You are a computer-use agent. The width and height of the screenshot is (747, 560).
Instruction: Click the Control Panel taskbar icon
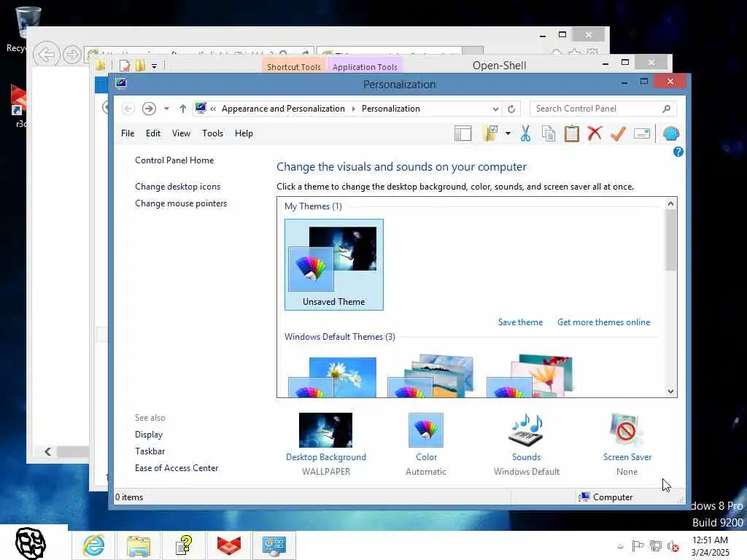click(x=274, y=545)
